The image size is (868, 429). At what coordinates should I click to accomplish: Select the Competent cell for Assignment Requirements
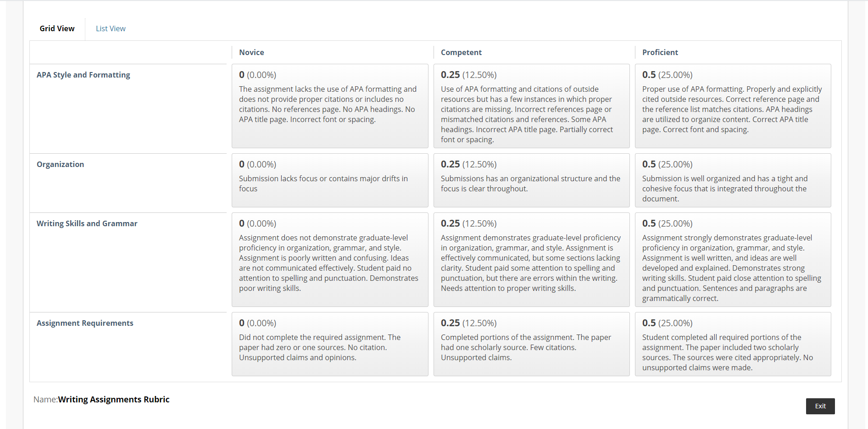531,344
